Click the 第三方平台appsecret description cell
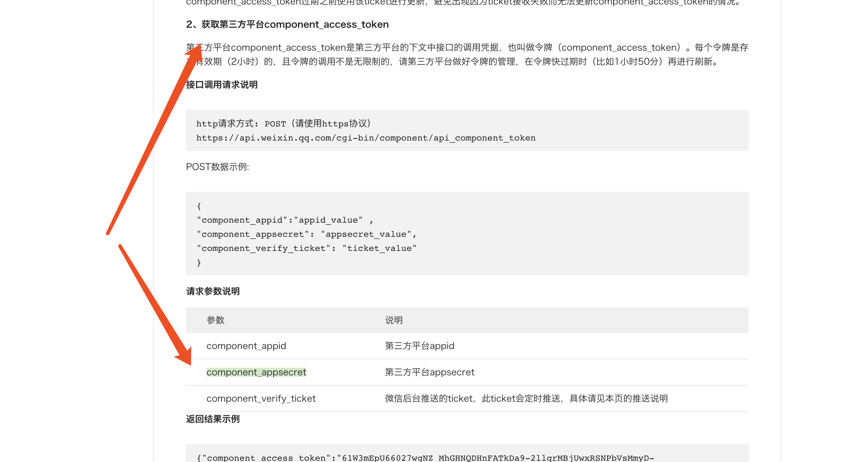This screenshot has height=462, width=868. [429, 372]
